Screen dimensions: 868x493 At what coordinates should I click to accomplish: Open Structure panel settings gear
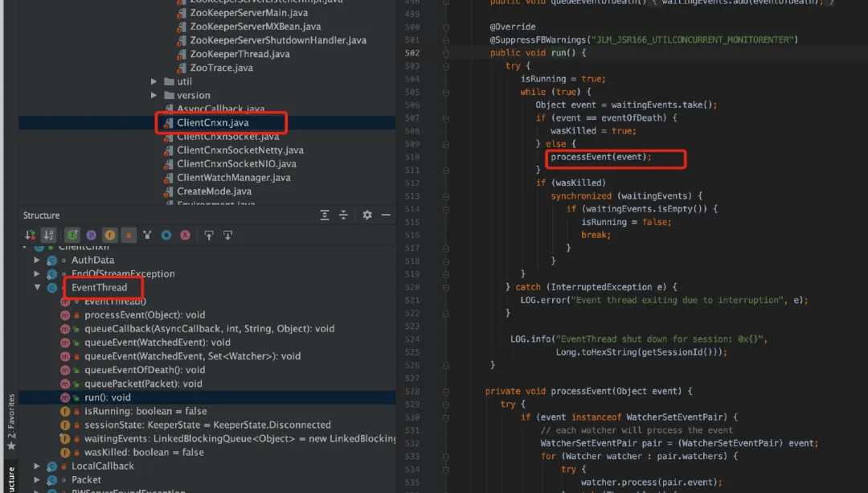tap(367, 215)
